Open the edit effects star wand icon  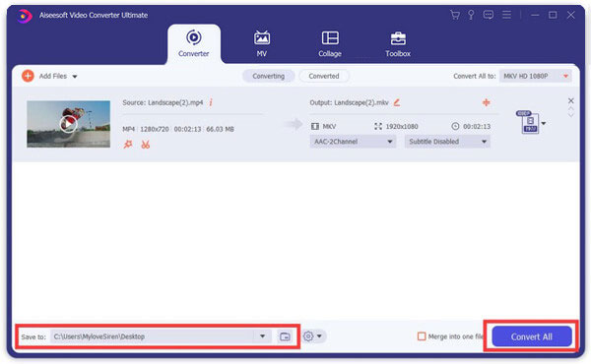coord(128,145)
